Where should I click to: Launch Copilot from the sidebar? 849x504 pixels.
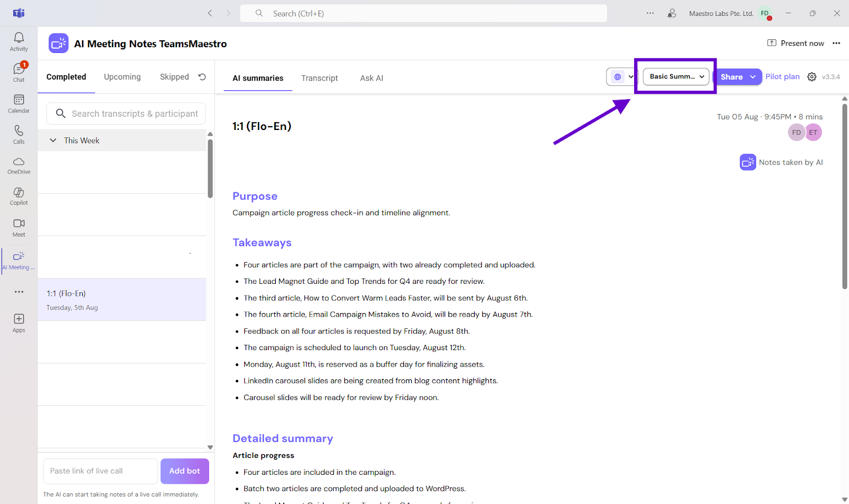19,196
